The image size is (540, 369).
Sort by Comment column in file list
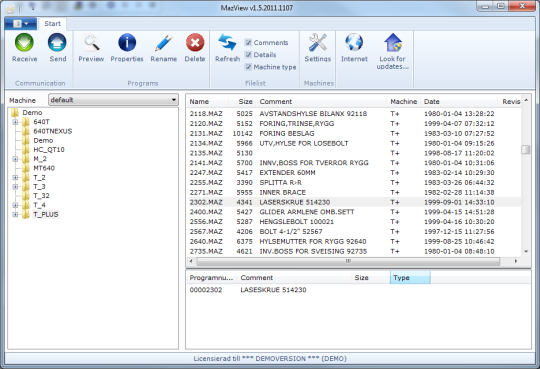pos(322,102)
